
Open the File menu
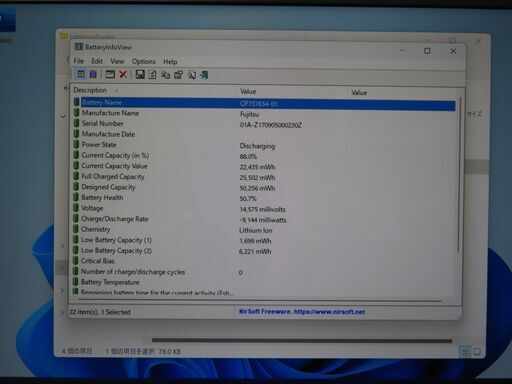tap(79, 61)
